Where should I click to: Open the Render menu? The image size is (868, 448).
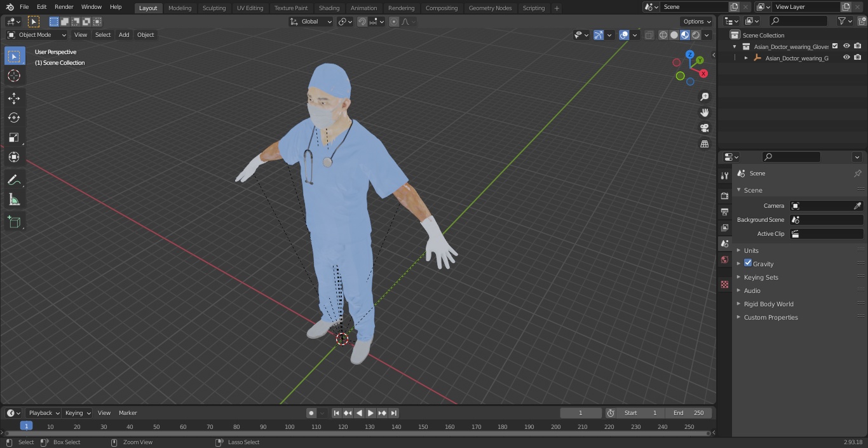coord(64,7)
